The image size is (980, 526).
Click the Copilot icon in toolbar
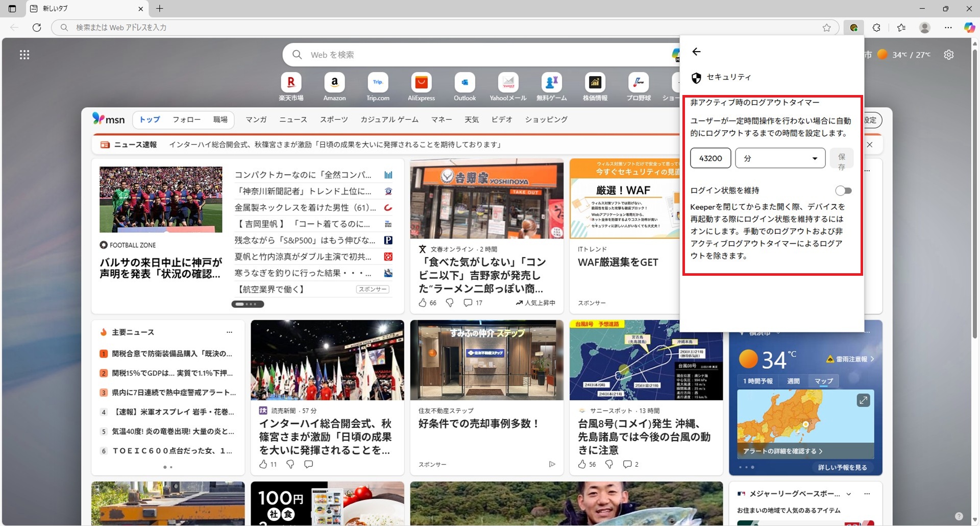click(x=969, y=28)
